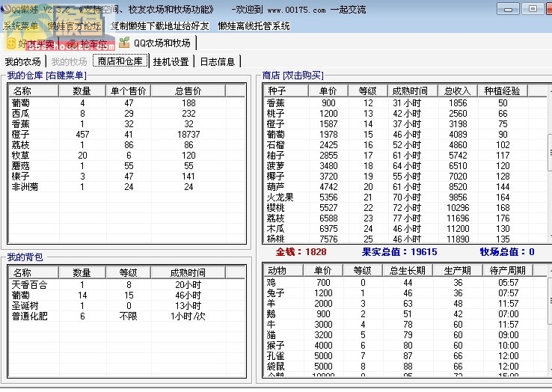
Task: Select 榛子 row in warehouse list
Action: [x=126, y=177]
